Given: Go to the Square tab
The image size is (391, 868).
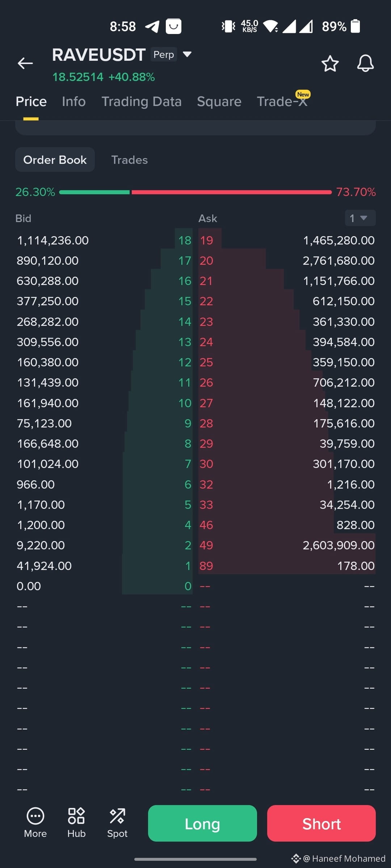Looking at the screenshot, I should coord(219,102).
